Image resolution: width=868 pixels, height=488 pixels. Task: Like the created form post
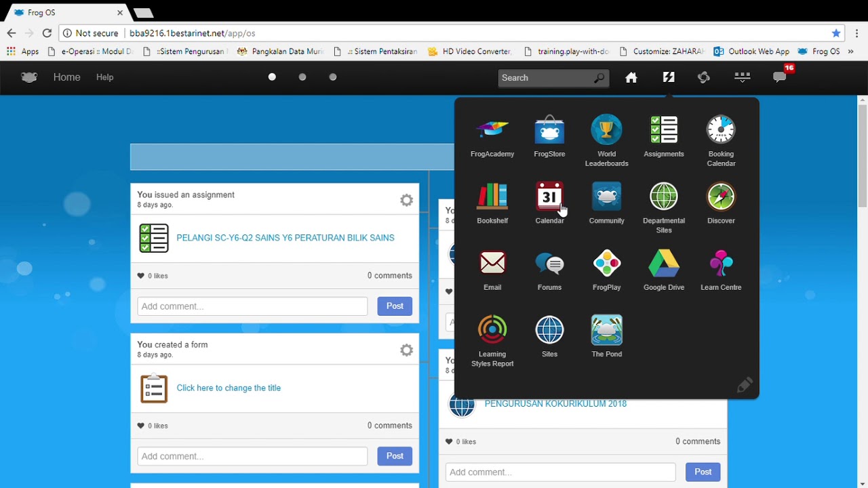pyautogui.click(x=141, y=426)
